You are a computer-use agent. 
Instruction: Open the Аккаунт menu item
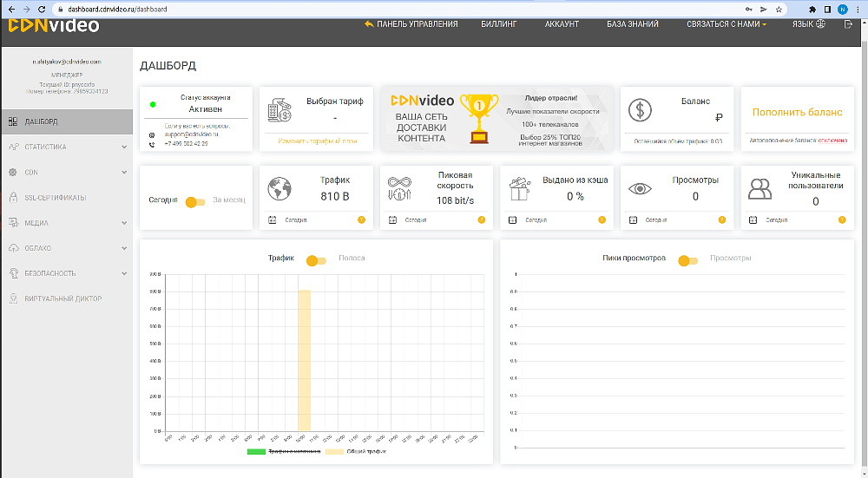[562, 24]
